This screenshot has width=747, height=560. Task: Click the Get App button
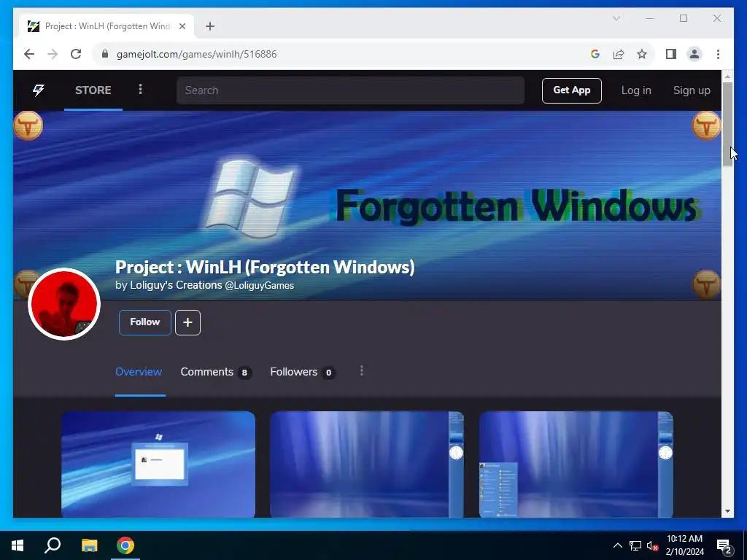click(571, 90)
